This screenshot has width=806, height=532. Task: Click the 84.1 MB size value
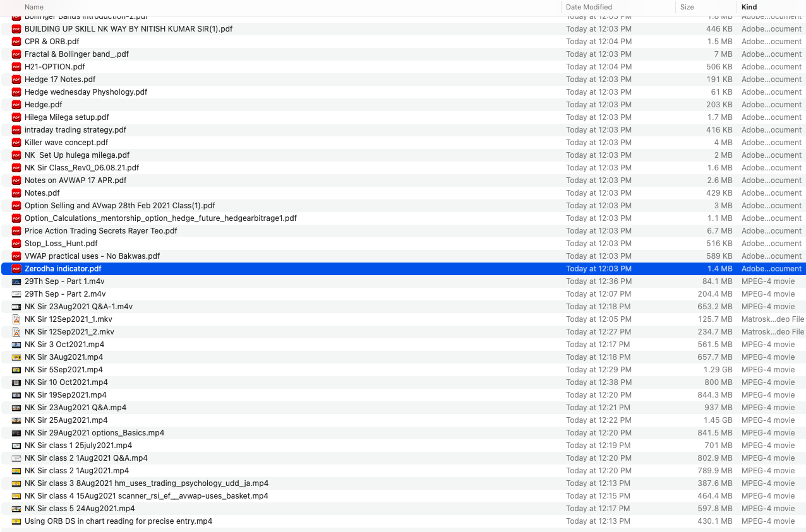[718, 281]
